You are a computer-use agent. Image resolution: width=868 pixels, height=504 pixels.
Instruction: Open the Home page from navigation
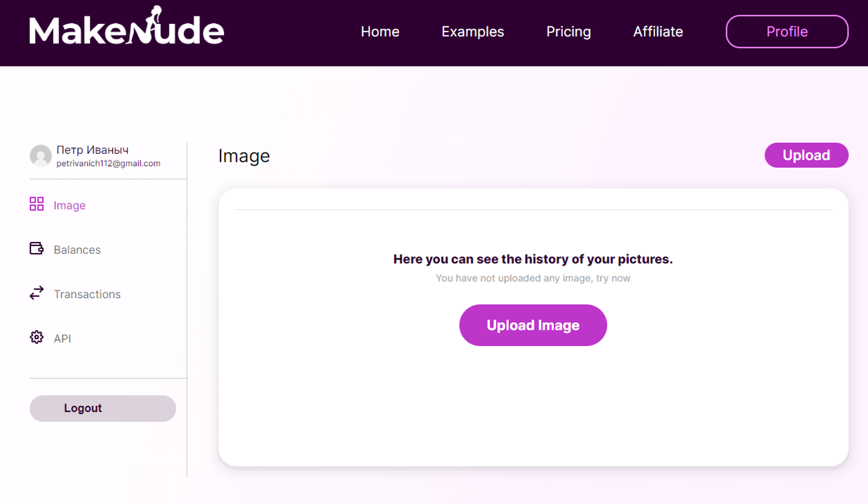click(380, 32)
